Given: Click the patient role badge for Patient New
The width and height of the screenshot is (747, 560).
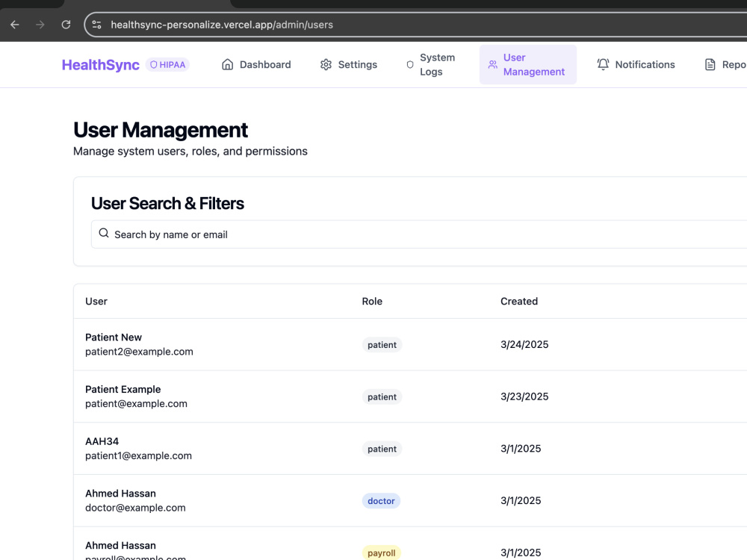Looking at the screenshot, I should tap(382, 345).
